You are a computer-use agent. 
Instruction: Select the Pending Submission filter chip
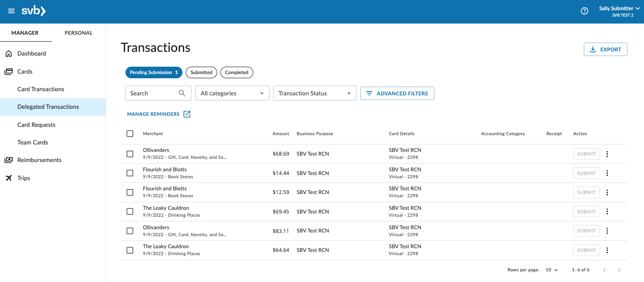tap(154, 72)
